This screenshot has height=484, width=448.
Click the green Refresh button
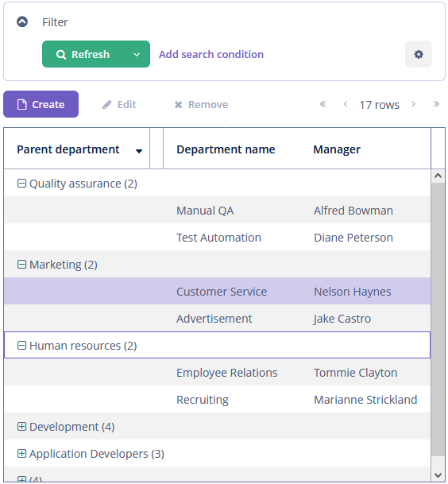click(x=83, y=54)
